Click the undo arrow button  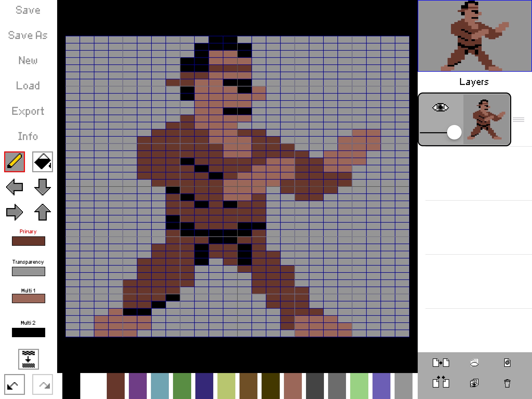pos(15,384)
